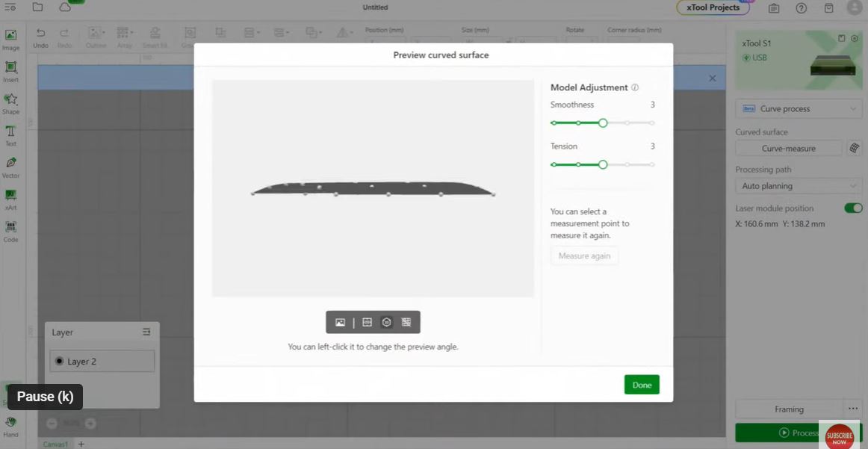Open the Layer panel options menu
This screenshot has width=868, height=449.
146,332
